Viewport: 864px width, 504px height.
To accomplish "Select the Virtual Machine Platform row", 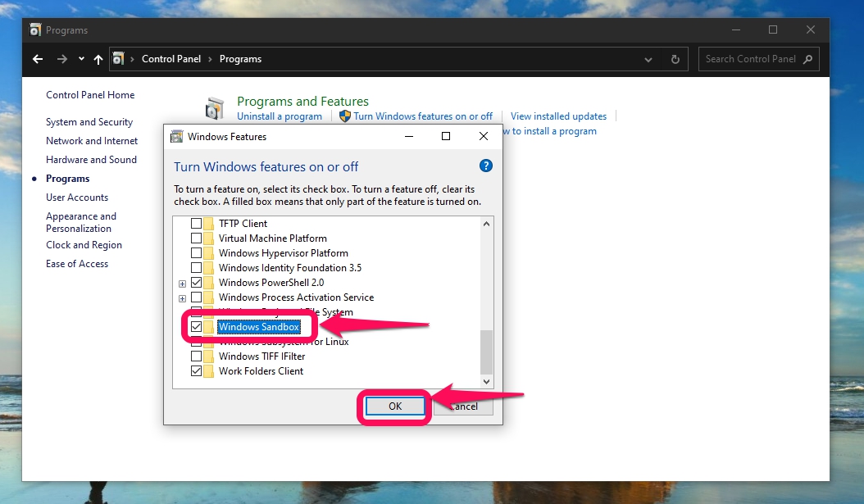I will [x=272, y=238].
